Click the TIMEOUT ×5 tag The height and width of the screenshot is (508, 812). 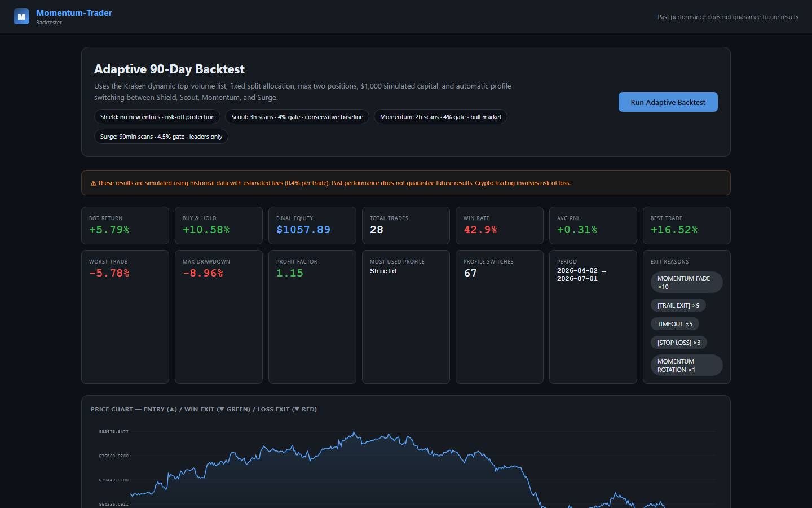click(x=675, y=324)
